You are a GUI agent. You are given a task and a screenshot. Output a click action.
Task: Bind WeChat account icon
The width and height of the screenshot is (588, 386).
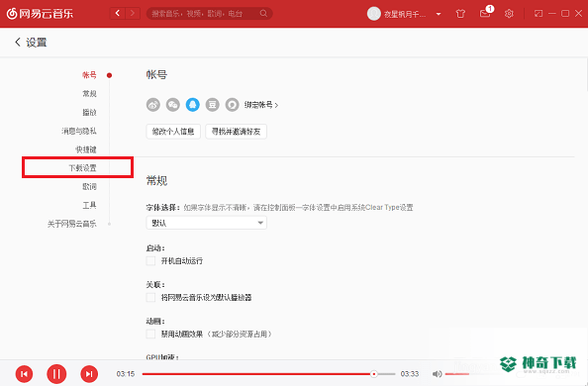coord(173,105)
